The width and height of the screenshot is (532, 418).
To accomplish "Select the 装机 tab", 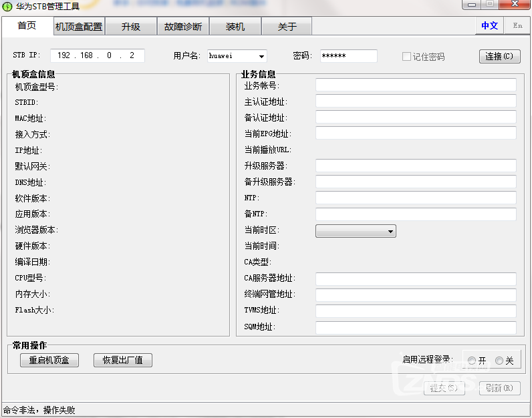I will click(235, 27).
